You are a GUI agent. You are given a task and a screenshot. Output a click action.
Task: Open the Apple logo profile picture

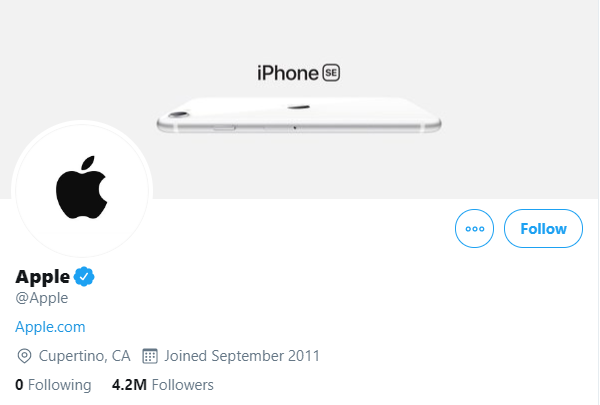[82, 189]
